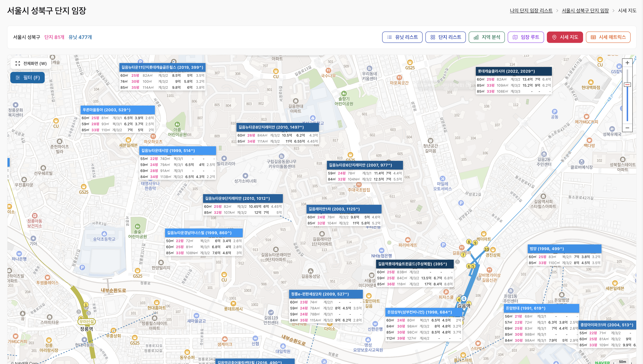Switch to the 단지 리스트 view
Screen dimensions: 643x364
pos(445,37)
